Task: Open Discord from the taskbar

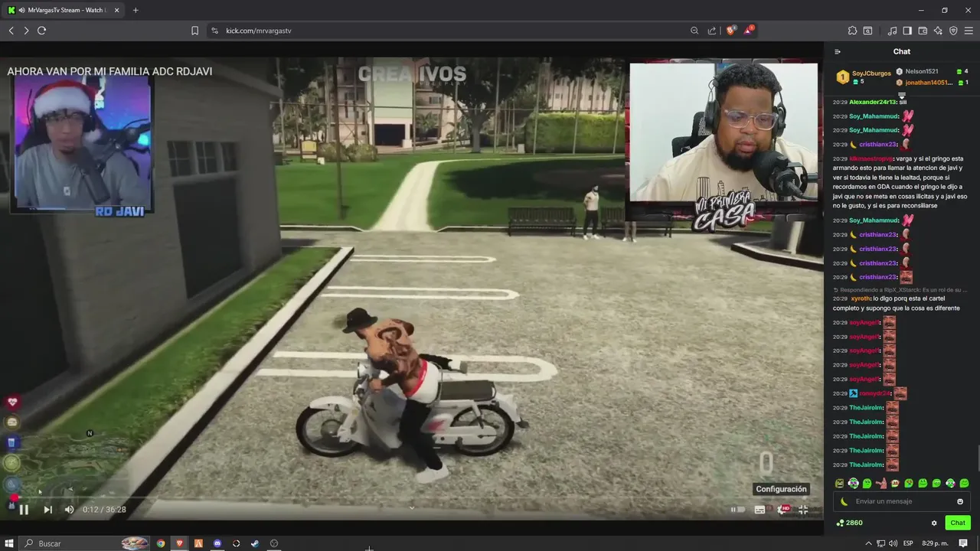Action: (217, 543)
